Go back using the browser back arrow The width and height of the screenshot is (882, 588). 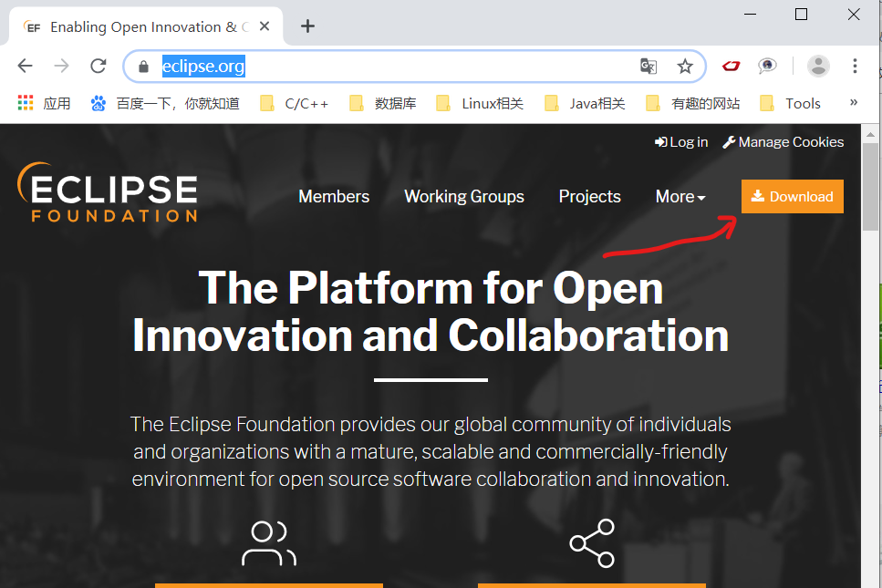(26, 67)
